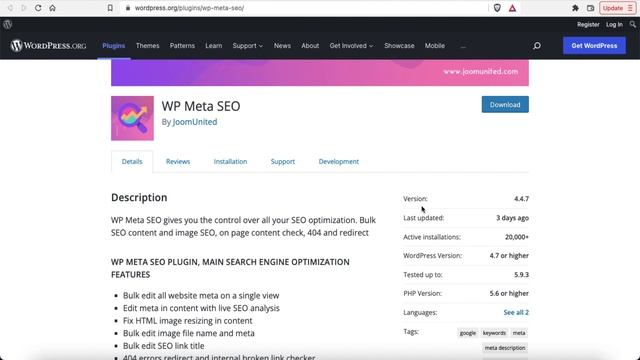
Task: Click the Get WordPress button
Action: tap(594, 46)
